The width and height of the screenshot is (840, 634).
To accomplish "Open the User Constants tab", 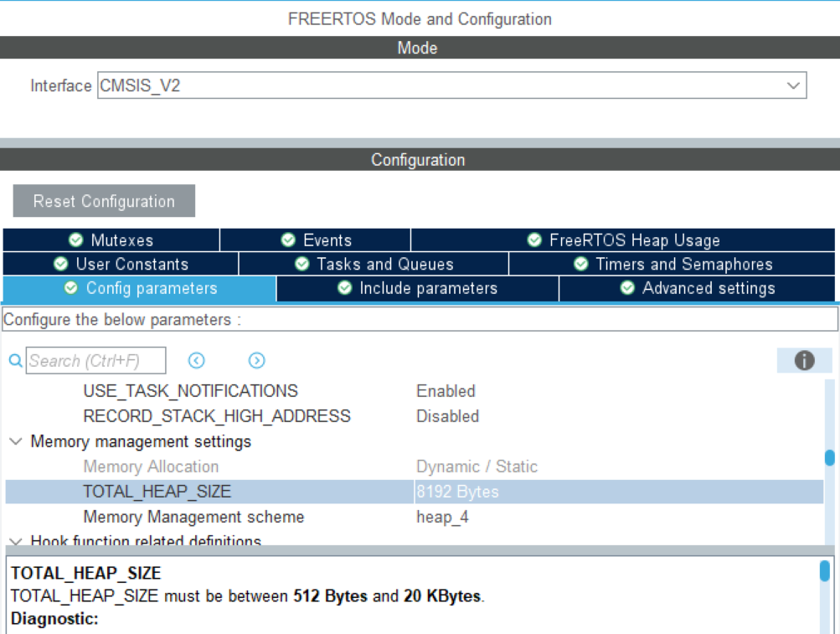I will (x=121, y=264).
